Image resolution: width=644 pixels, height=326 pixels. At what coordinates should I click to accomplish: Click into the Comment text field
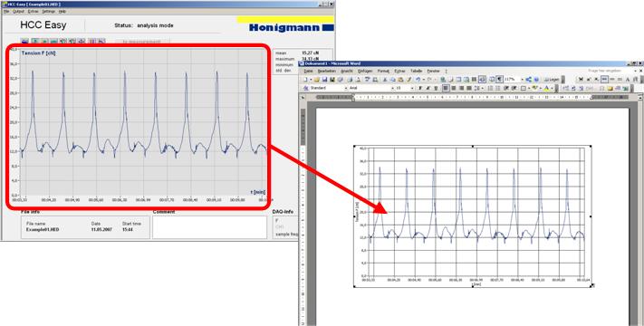pos(209,227)
